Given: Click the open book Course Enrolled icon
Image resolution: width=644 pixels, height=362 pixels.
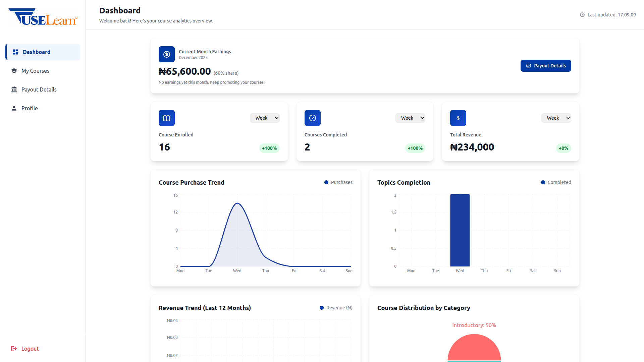Looking at the screenshot, I should point(167,118).
